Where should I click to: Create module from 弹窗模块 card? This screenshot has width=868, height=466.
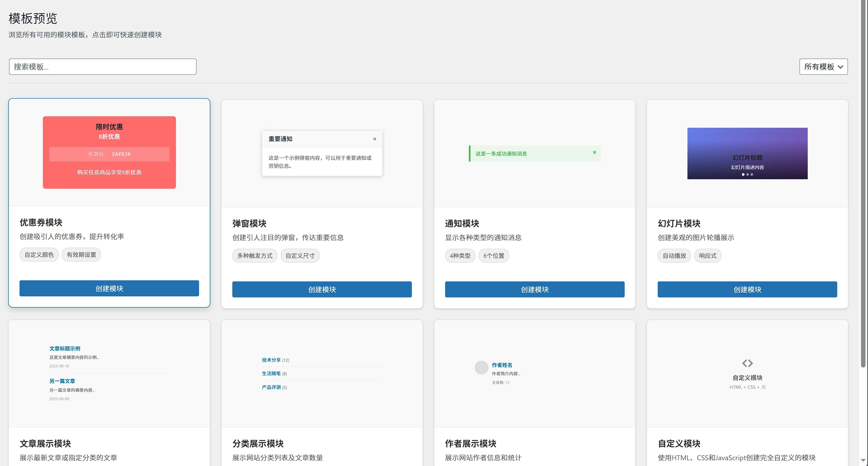pyautogui.click(x=322, y=289)
